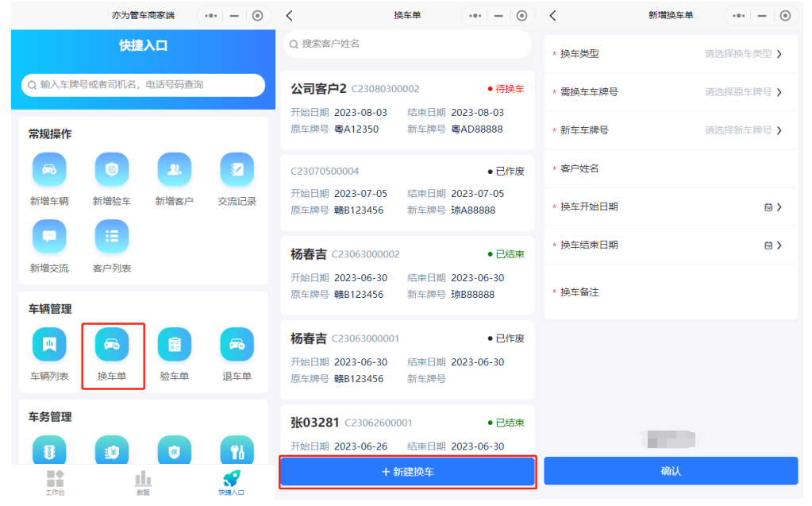
Task: Open the 新增车辆 icon
Action: click(x=49, y=169)
